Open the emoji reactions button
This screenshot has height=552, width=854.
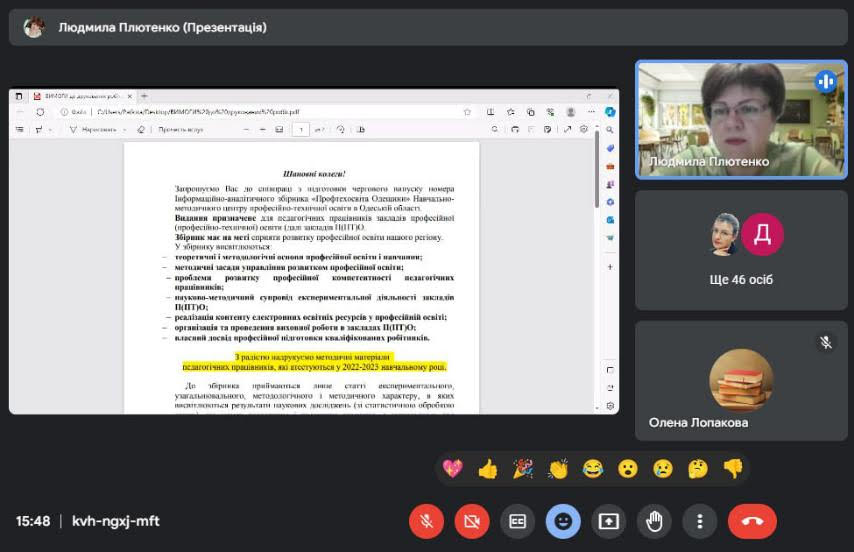point(563,521)
